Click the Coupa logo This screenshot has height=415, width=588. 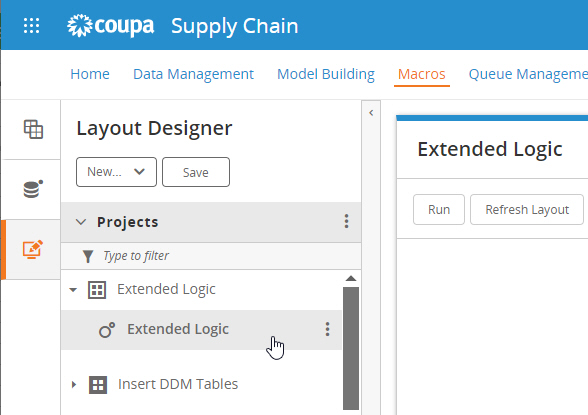pos(110,26)
